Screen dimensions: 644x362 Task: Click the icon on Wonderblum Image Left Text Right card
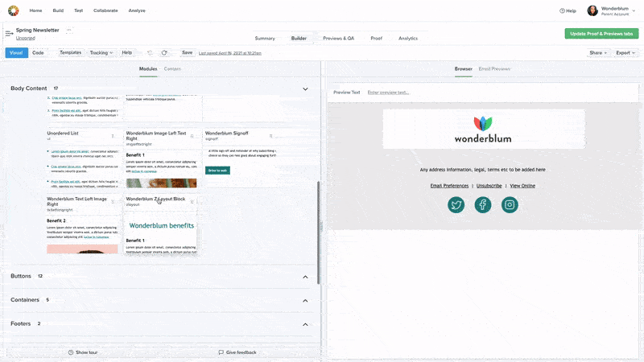(x=192, y=136)
